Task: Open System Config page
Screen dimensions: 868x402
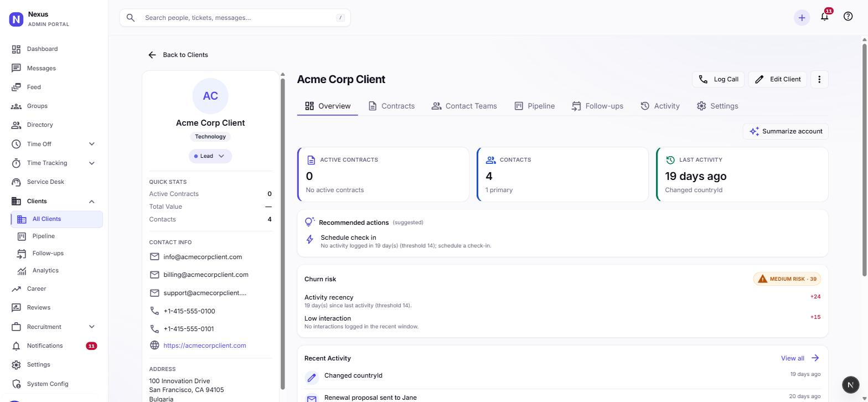Action: tap(54, 384)
